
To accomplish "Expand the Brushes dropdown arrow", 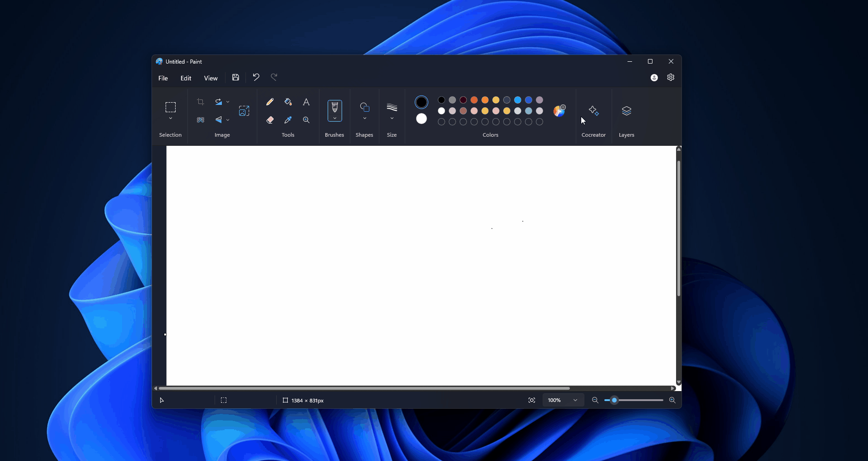I will tap(335, 119).
